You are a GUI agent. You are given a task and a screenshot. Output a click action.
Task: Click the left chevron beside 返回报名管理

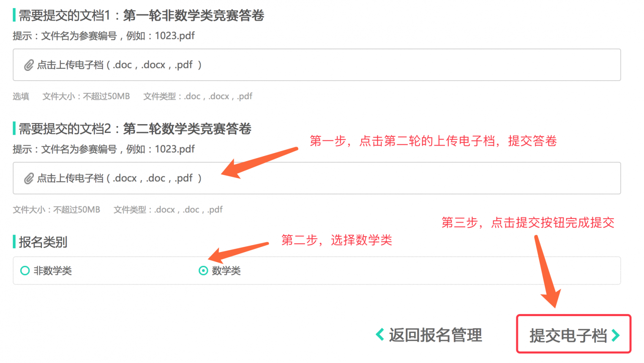(x=380, y=335)
